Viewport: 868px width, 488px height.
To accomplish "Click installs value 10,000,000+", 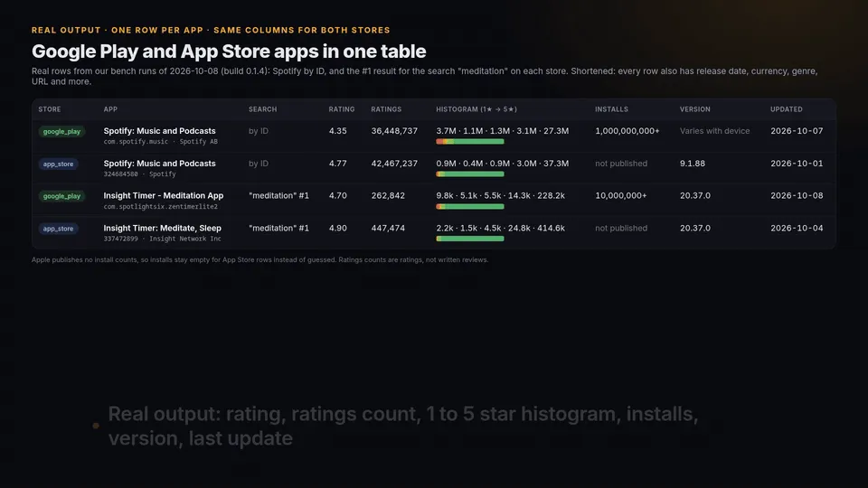I will [620, 196].
